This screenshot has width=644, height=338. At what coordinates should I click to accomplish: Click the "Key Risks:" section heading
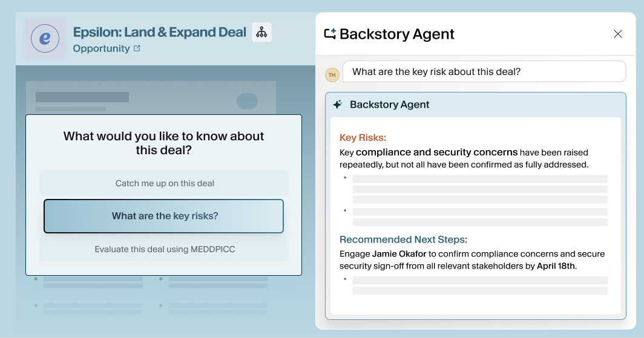point(363,138)
